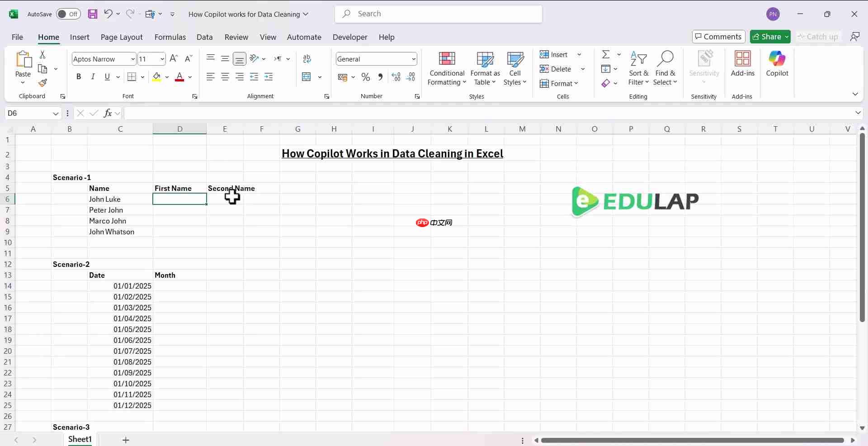
Task: Click the horizontal scrollbar thumb
Action: (693, 440)
